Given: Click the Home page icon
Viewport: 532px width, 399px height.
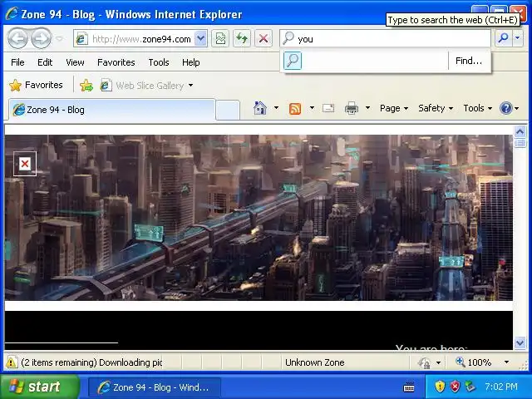Looking at the screenshot, I should pyautogui.click(x=260, y=108).
